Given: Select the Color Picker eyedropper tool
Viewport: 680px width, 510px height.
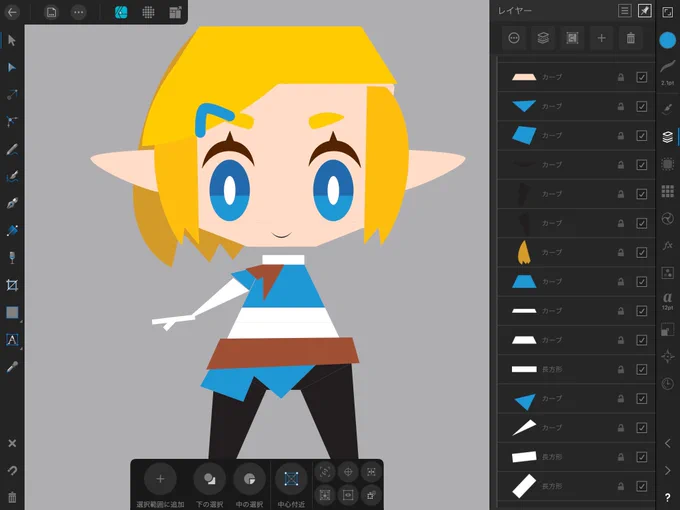Looking at the screenshot, I should click(12, 367).
